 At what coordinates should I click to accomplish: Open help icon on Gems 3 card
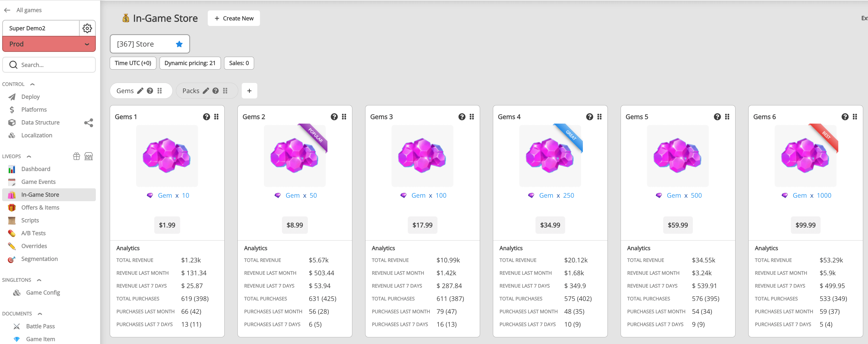click(x=462, y=117)
